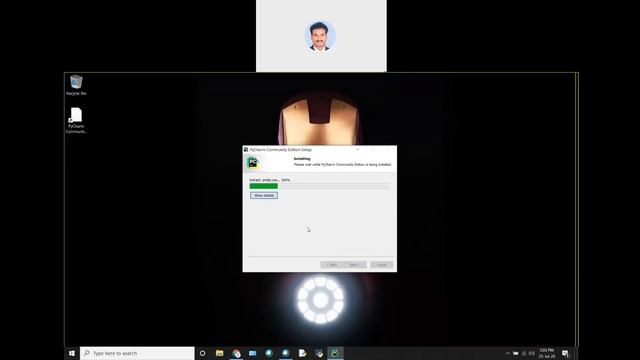The image size is (640, 360).
Task: Click the battery icon in system tray
Action: [516, 353]
